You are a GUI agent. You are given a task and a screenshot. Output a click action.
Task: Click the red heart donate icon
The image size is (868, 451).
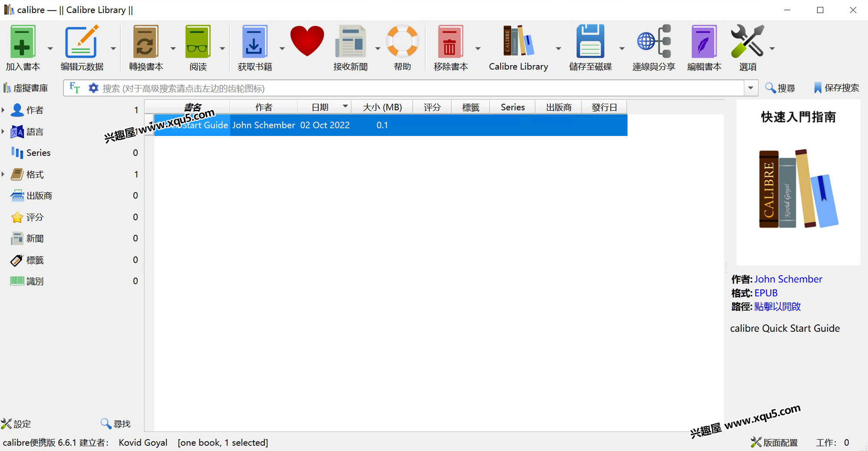[307, 41]
